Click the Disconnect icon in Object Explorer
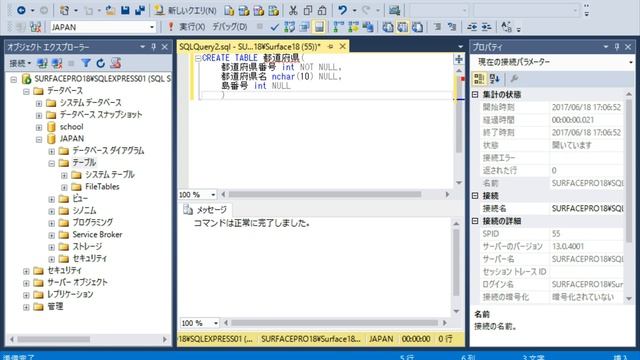The image size is (640, 360). click(57, 63)
